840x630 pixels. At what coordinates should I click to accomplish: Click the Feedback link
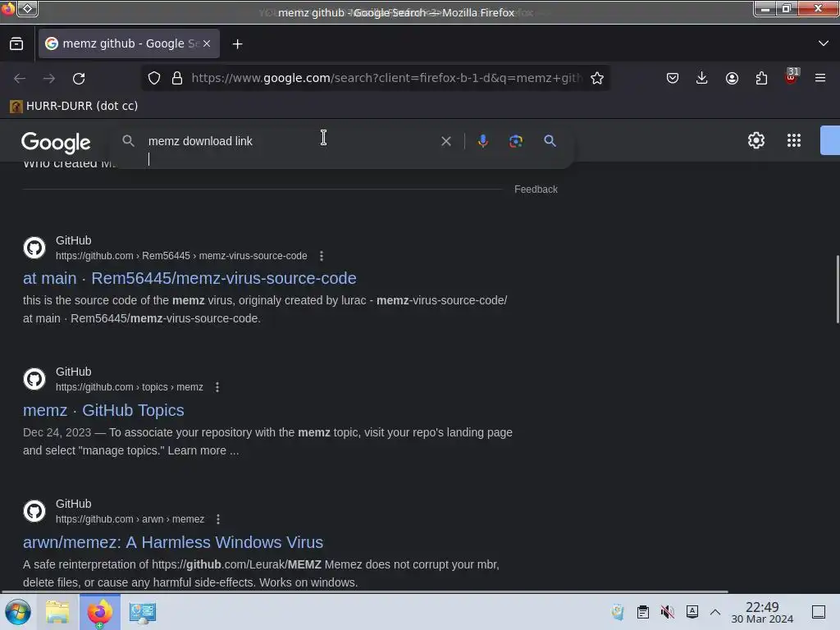[x=536, y=189]
